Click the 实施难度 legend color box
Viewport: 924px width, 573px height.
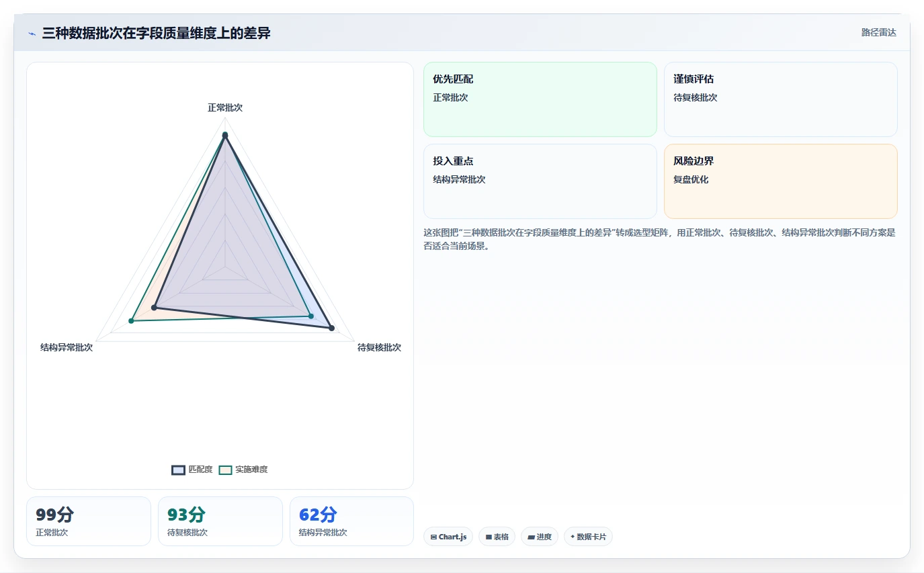pyautogui.click(x=225, y=470)
